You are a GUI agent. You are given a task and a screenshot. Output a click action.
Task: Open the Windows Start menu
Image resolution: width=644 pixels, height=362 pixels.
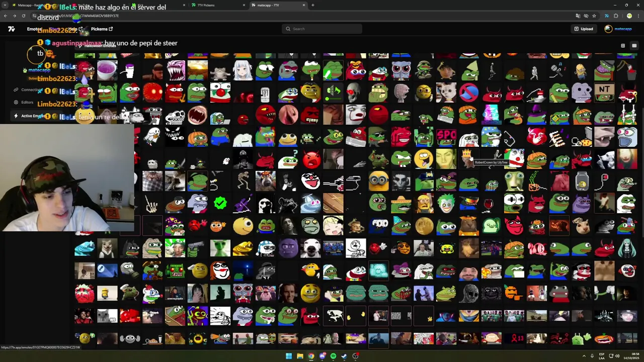coord(289,356)
